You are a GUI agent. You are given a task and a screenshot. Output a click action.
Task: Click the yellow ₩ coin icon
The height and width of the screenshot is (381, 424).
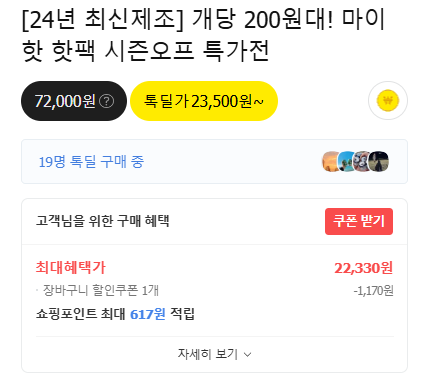(x=388, y=100)
